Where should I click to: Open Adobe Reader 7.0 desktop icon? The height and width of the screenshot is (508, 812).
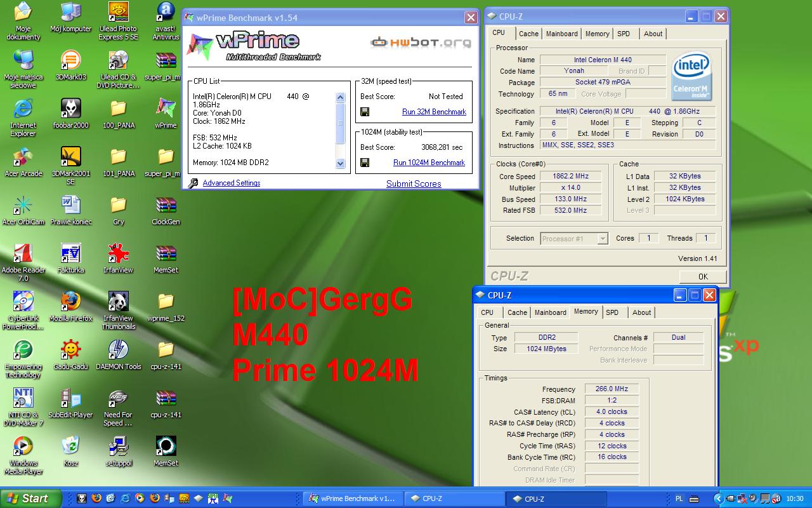[23, 263]
